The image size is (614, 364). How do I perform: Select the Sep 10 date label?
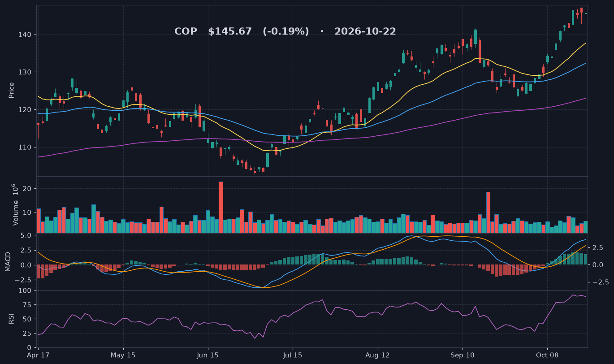click(463, 355)
